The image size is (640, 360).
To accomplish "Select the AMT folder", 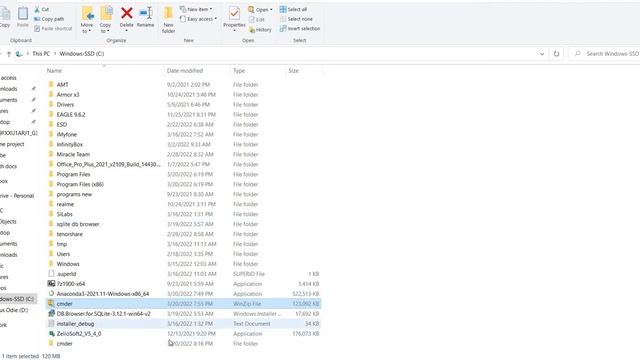I will click(x=62, y=84).
